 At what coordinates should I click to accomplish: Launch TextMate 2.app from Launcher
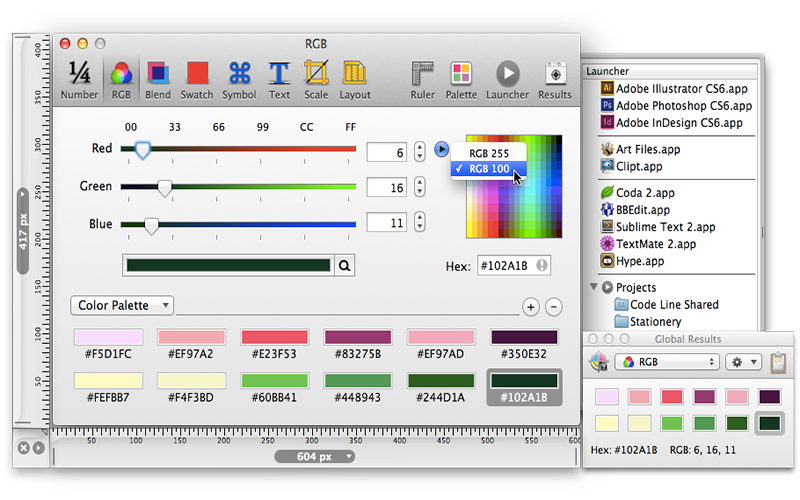point(648,244)
